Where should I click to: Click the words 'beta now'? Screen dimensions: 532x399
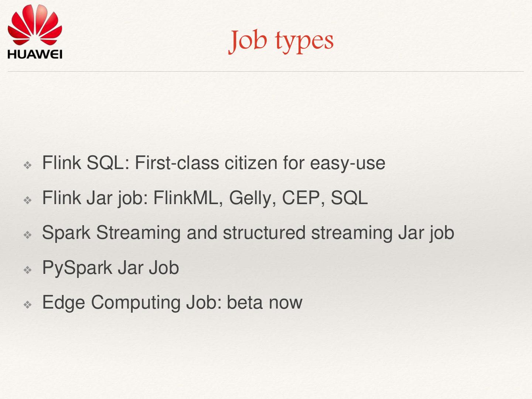tap(265, 302)
